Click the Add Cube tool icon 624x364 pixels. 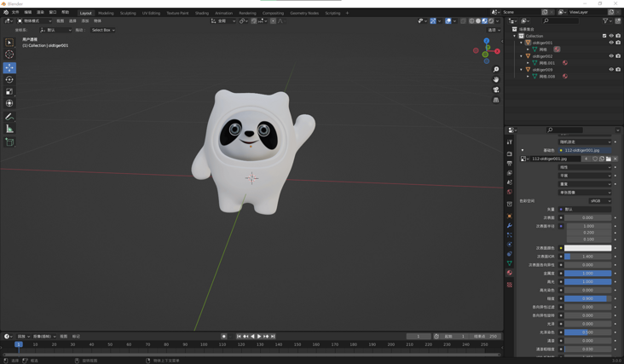pyautogui.click(x=9, y=142)
